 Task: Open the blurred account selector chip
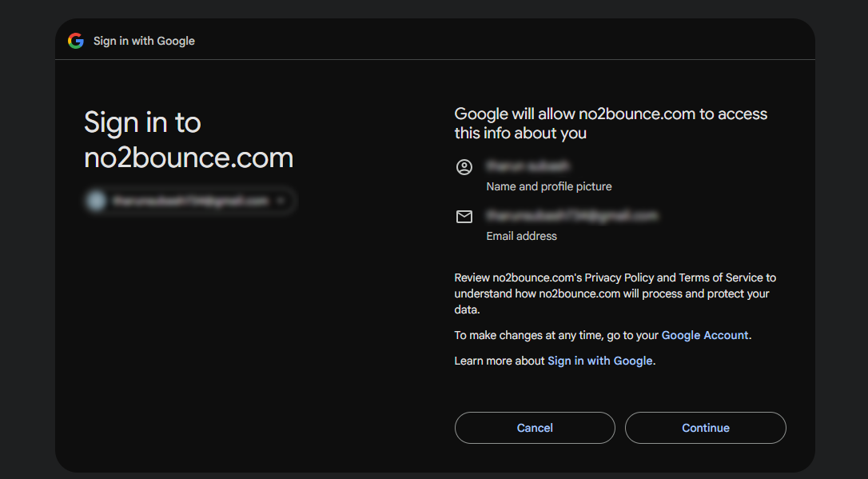pyautogui.click(x=190, y=201)
